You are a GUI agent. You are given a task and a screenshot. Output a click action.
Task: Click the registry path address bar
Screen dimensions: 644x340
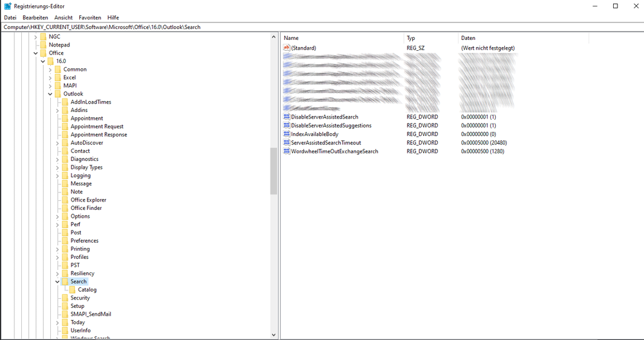coord(322,27)
